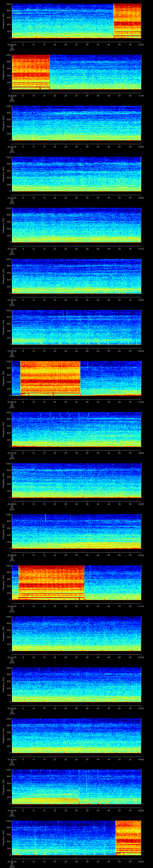Screen dimensions: 153x868
Task: Click the 37:00 end time label
Action: pyautogui.click(x=141, y=402)
